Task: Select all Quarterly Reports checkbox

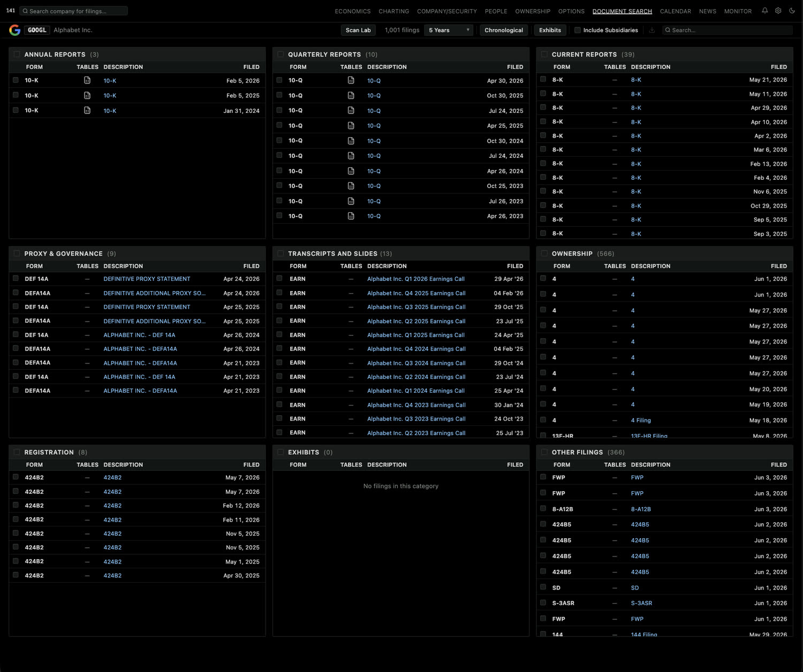Action: click(281, 54)
